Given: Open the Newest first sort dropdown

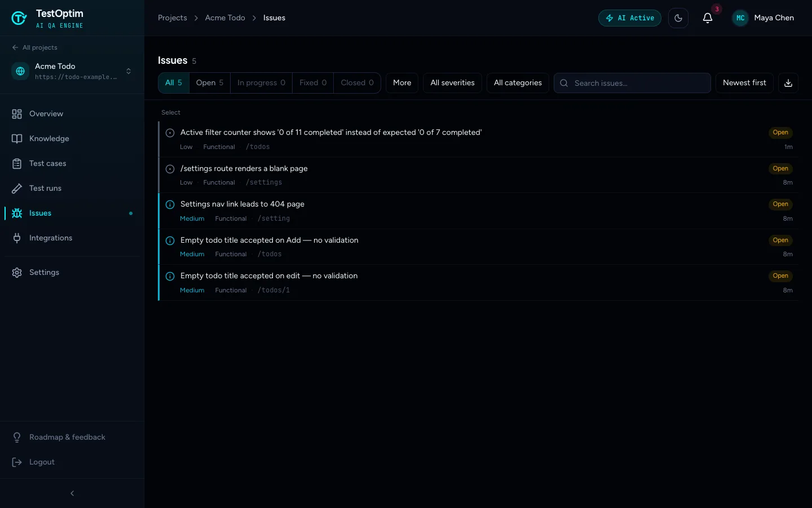Looking at the screenshot, I should coord(744,83).
